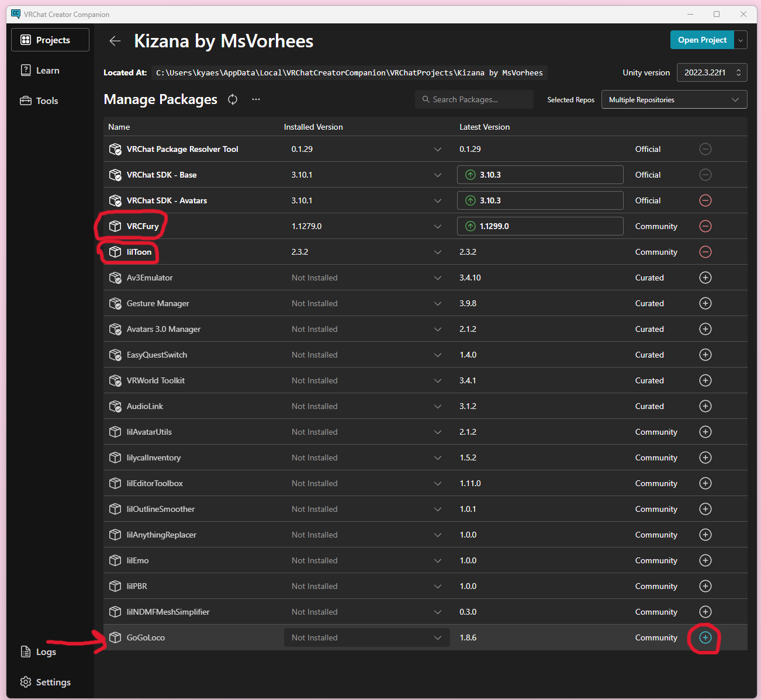Screen dimensions: 761x700
Task: Add the lilEditorToolbox package
Action: pyautogui.click(x=705, y=483)
